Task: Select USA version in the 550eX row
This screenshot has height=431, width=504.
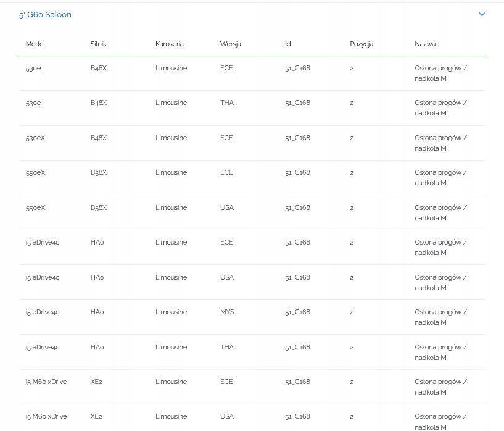Action: click(x=227, y=207)
